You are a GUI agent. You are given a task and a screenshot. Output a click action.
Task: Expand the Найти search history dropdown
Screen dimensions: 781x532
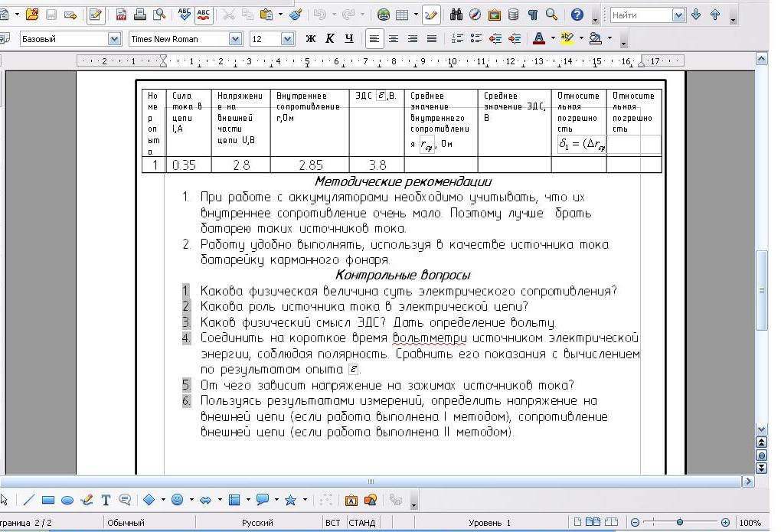678,15
